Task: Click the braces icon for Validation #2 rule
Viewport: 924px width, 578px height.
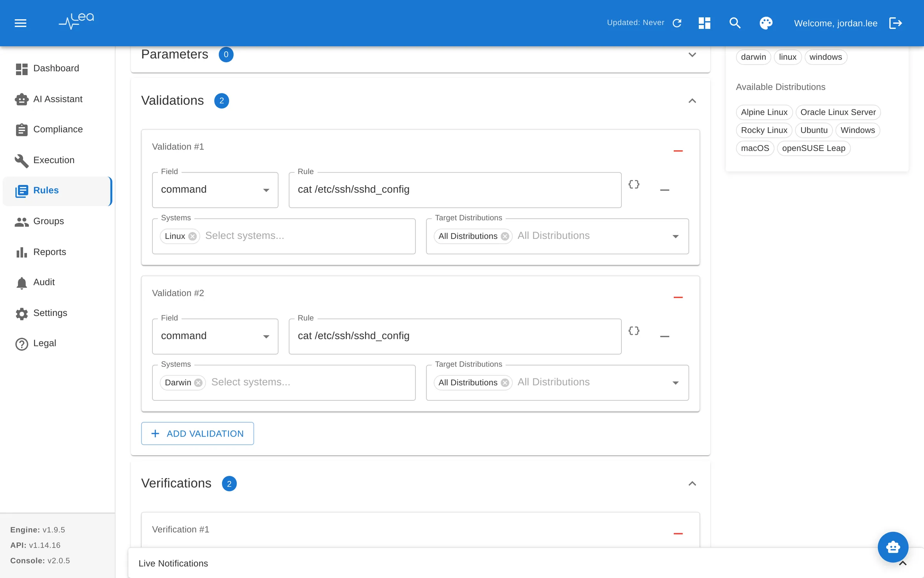Action: (x=634, y=331)
